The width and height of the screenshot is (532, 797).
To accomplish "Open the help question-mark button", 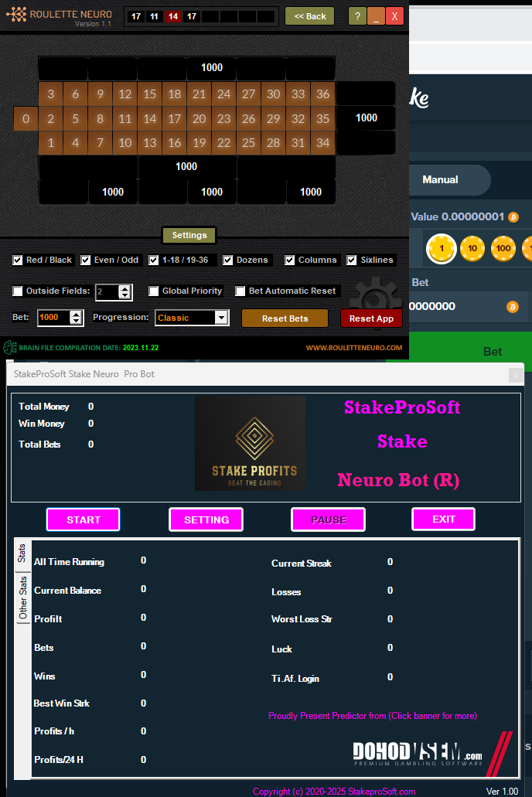I will pyautogui.click(x=357, y=16).
